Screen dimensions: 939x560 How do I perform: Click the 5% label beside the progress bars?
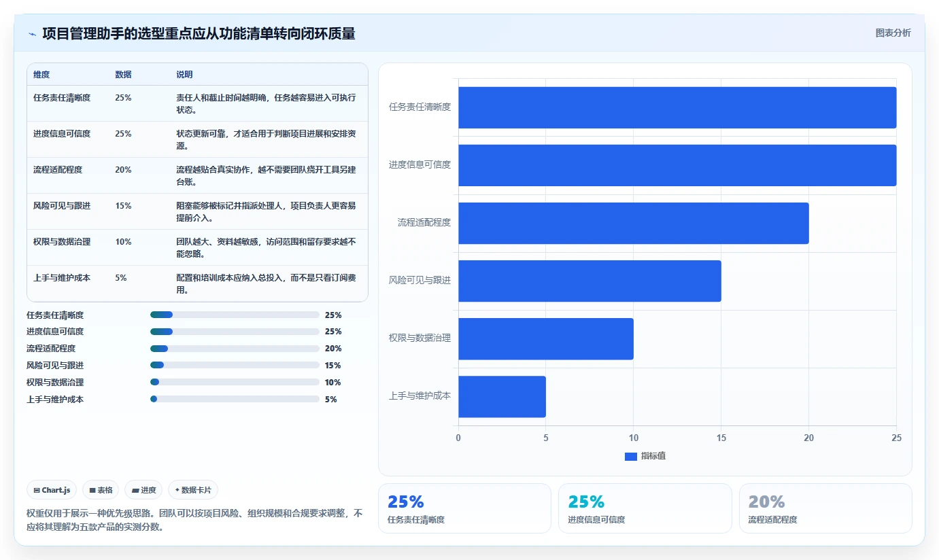pos(331,400)
